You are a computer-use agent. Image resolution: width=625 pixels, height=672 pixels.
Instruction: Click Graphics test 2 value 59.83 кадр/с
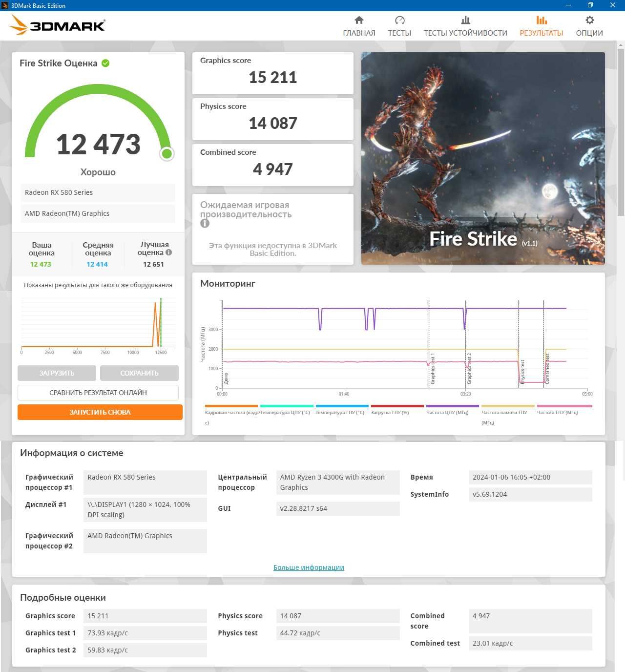(145, 650)
